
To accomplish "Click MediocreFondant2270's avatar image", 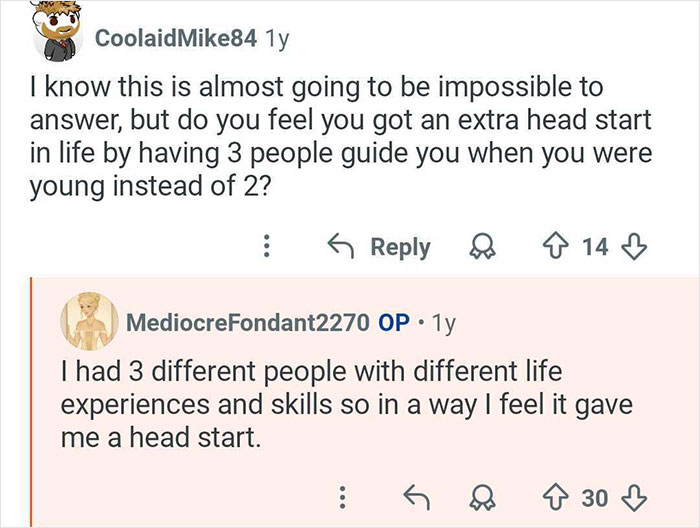I will (x=89, y=320).
